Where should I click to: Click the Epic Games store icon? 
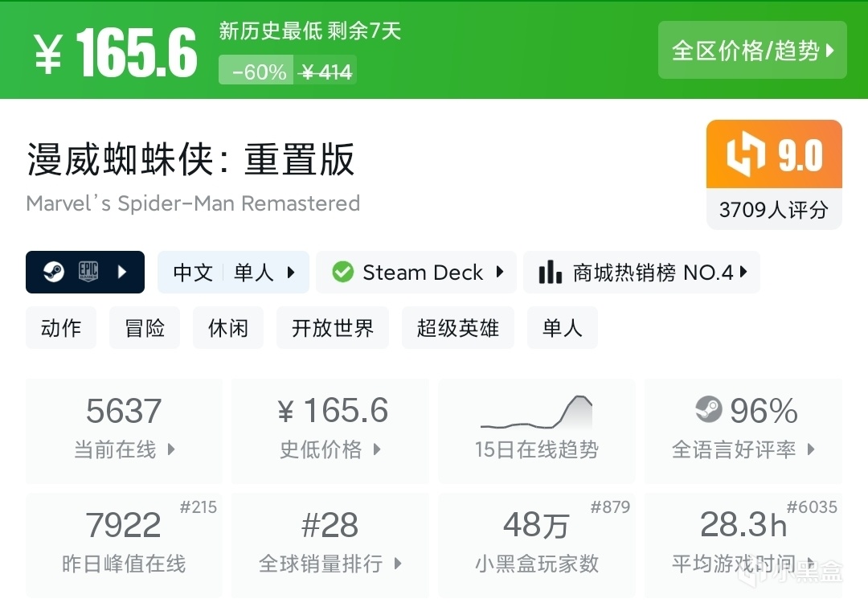pos(88,272)
